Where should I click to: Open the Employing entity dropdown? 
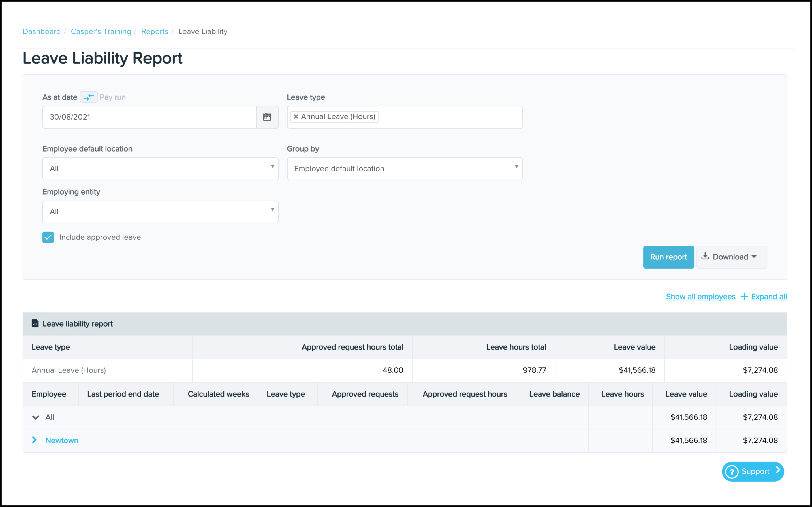coord(160,212)
